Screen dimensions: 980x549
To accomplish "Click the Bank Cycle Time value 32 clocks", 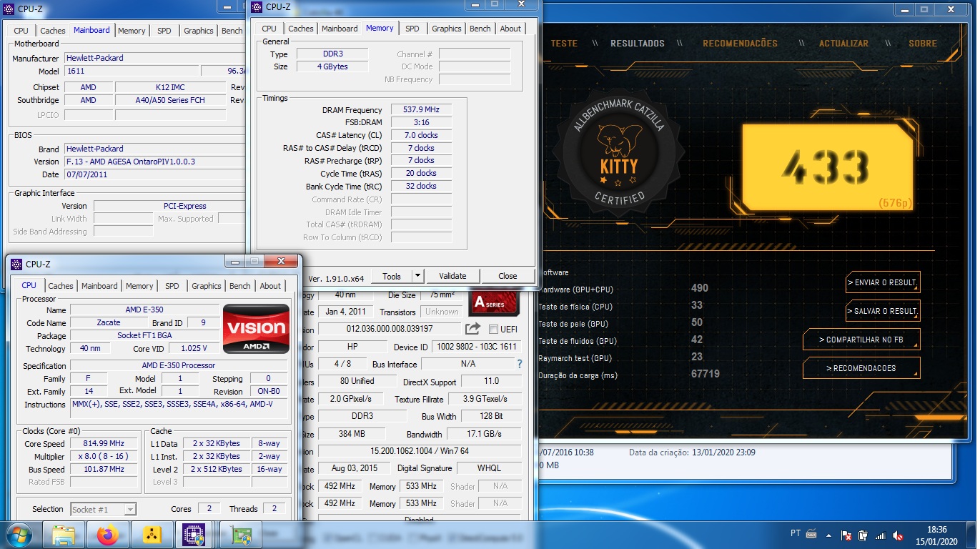I will tap(421, 186).
